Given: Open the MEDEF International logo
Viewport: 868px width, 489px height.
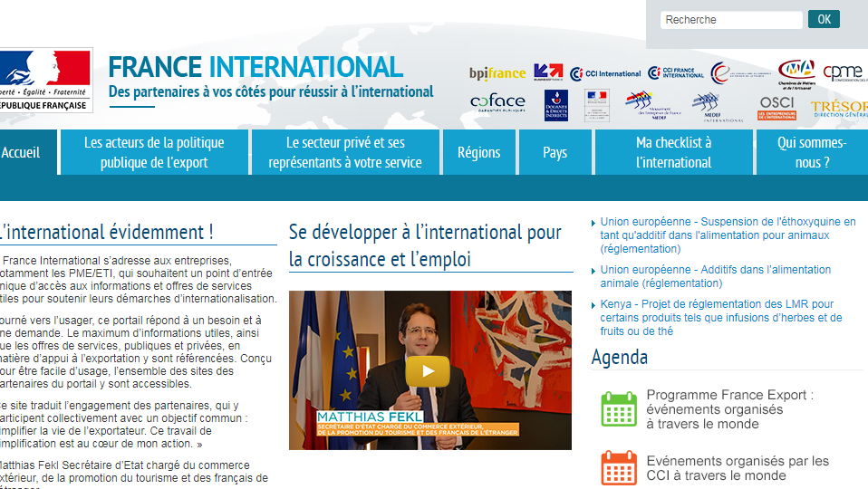Looking at the screenshot, I should [716, 108].
